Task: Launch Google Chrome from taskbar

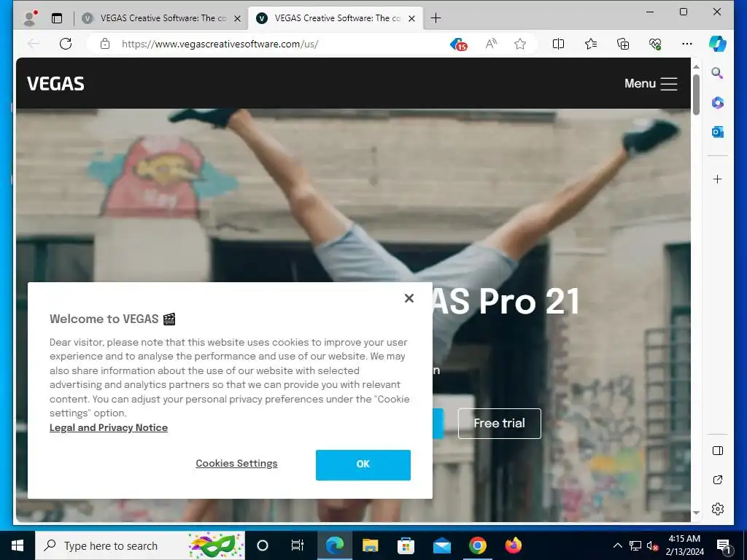Action: pyautogui.click(x=477, y=545)
